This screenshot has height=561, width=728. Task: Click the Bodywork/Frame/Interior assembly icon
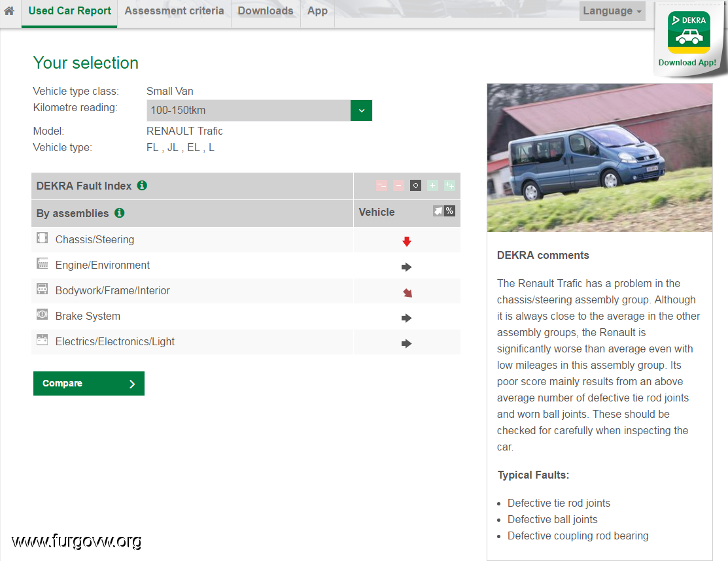tap(43, 289)
